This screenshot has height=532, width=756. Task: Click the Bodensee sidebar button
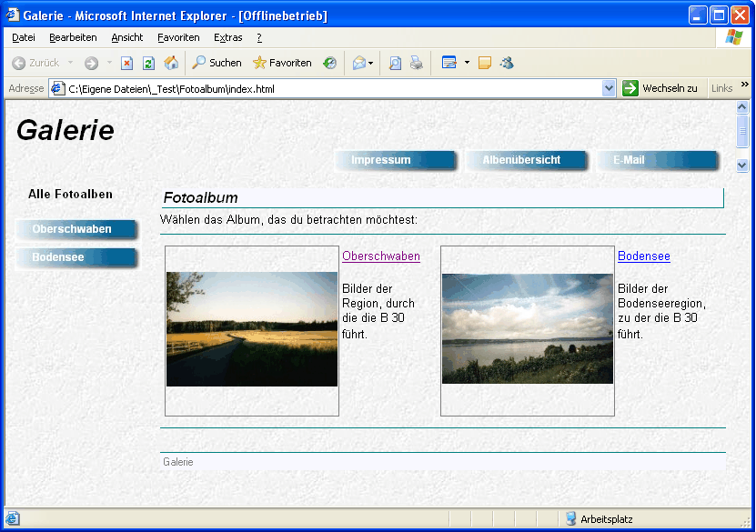pyautogui.click(x=76, y=257)
